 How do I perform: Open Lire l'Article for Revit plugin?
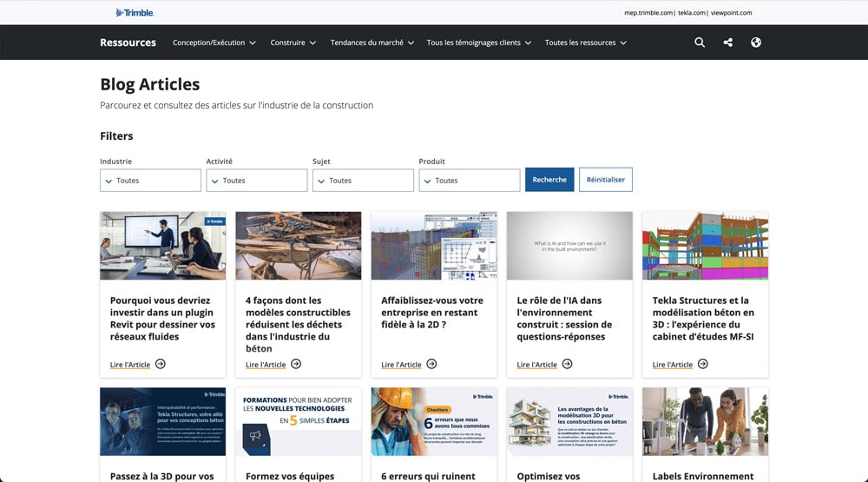click(x=130, y=365)
